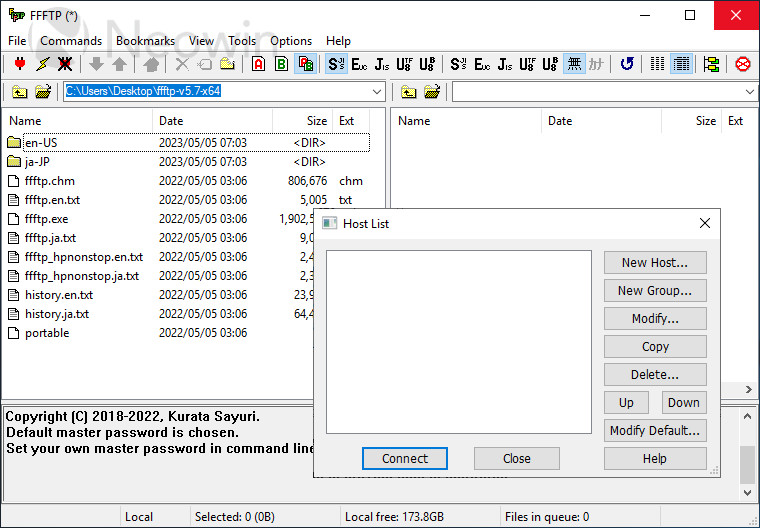Open the Tools menu
The width and height of the screenshot is (760, 528).
point(242,41)
